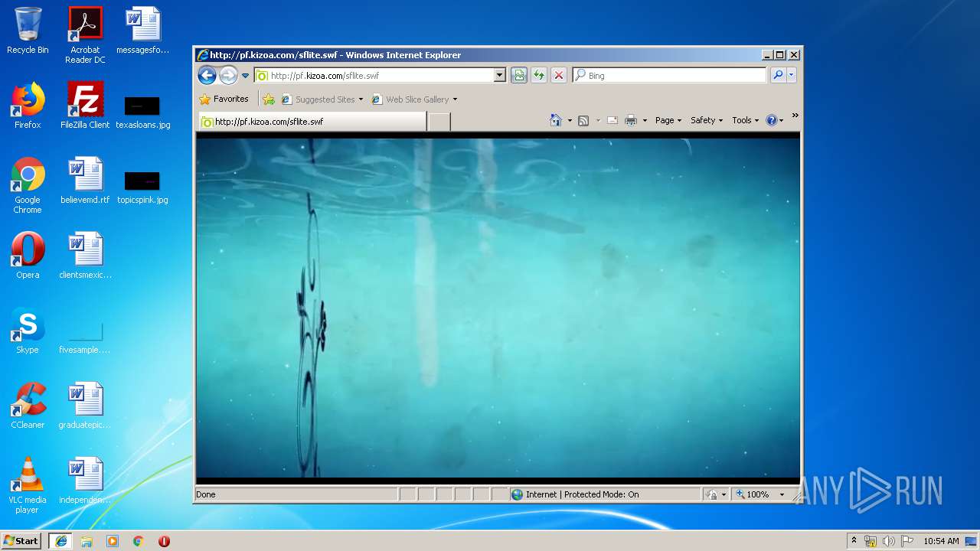Open Windows Explorer folder in taskbar
The height and width of the screenshot is (551, 980).
click(87, 541)
